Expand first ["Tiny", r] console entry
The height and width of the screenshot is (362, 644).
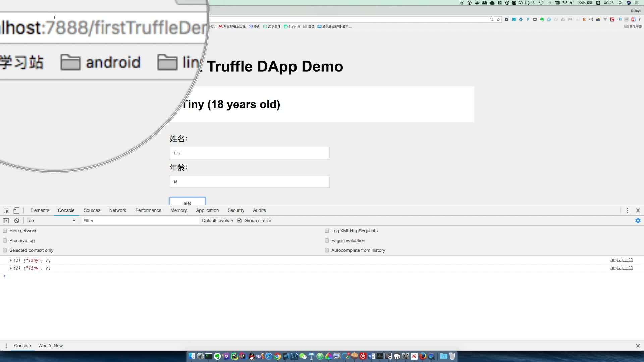point(11,260)
